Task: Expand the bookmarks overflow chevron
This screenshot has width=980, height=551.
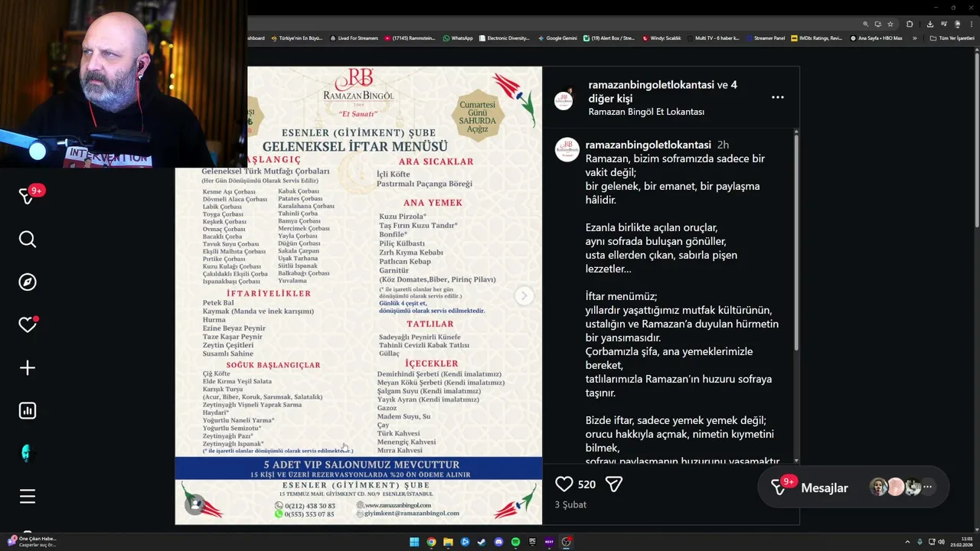Action: point(914,38)
